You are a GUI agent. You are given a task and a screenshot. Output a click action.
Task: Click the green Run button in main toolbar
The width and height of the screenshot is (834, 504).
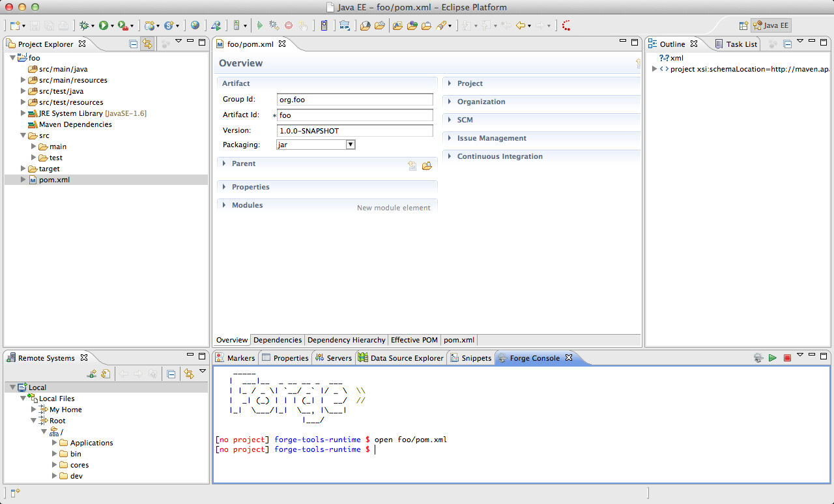click(x=103, y=25)
